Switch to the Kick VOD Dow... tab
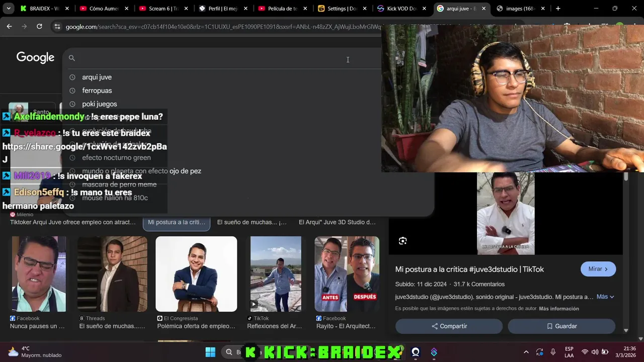Viewport: 644px width, 362px height. [x=400, y=9]
